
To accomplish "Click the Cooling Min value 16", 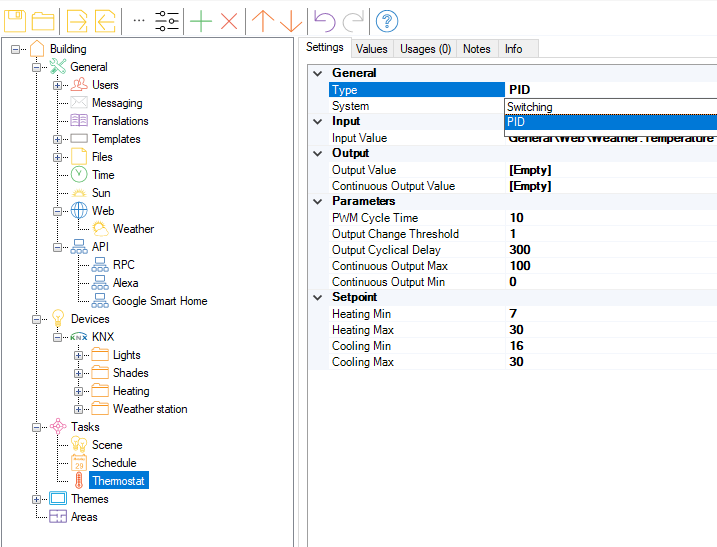I will (x=516, y=346).
